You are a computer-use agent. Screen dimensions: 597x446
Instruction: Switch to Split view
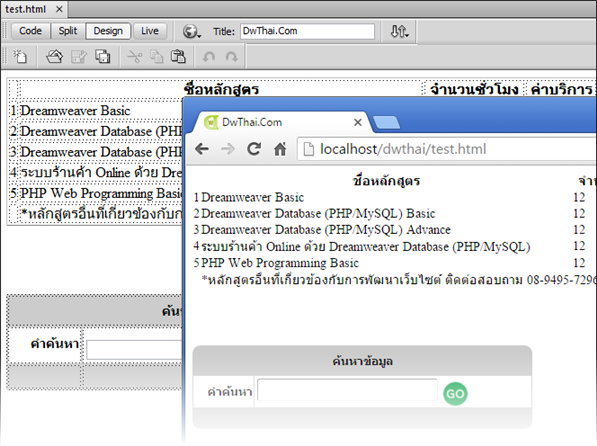point(68,31)
